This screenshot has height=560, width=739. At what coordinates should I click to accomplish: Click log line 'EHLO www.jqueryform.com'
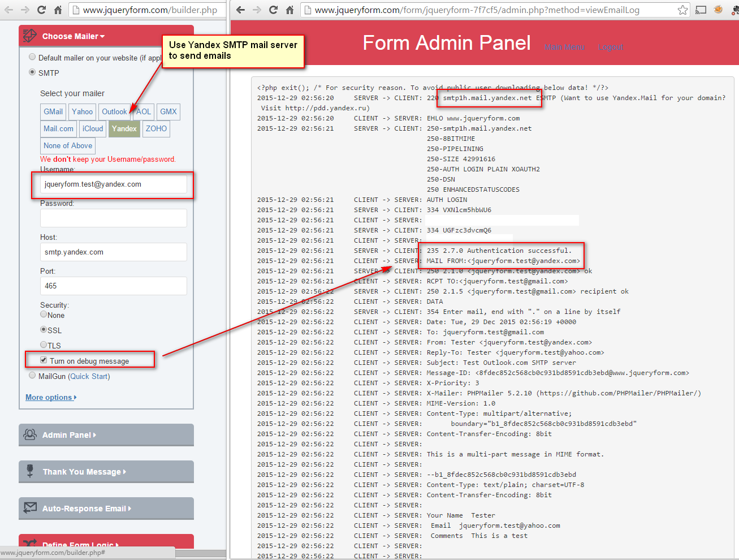[x=473, y=118]
